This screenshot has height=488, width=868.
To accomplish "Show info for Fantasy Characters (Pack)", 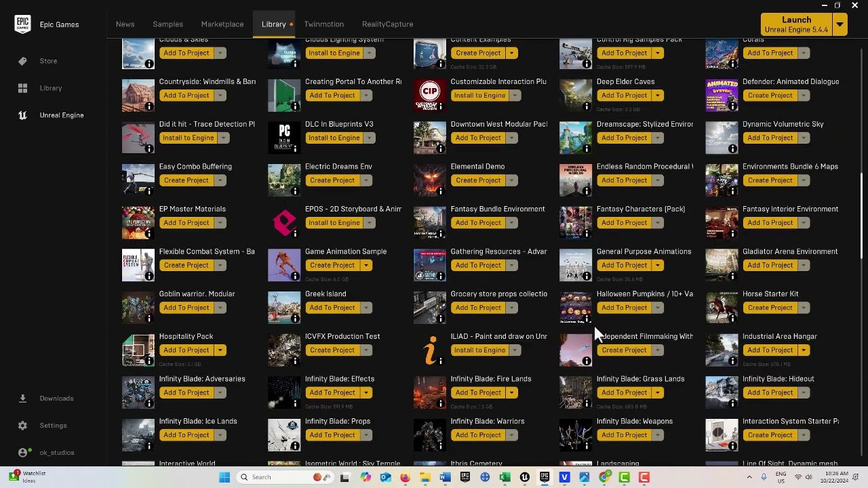I will [x=587, y=234].
